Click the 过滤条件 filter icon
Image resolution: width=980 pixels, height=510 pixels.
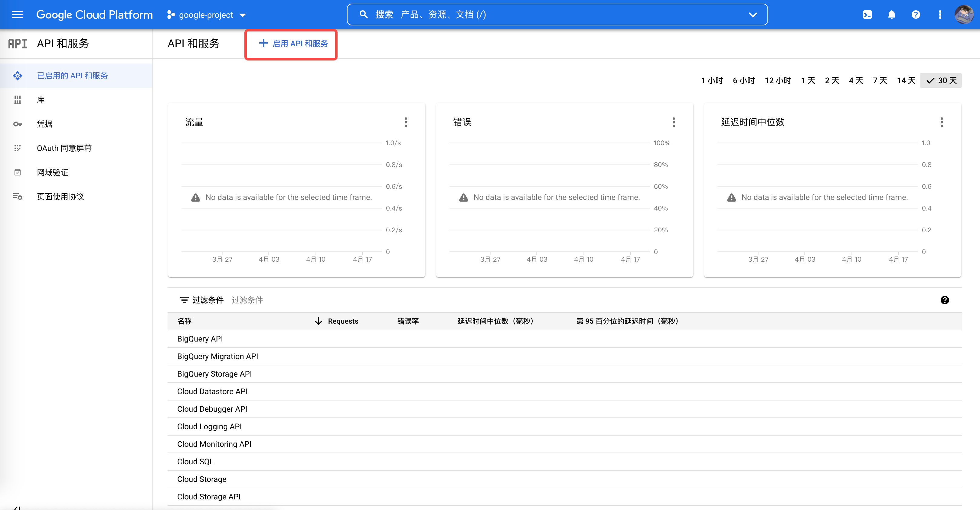click(185, 300)
